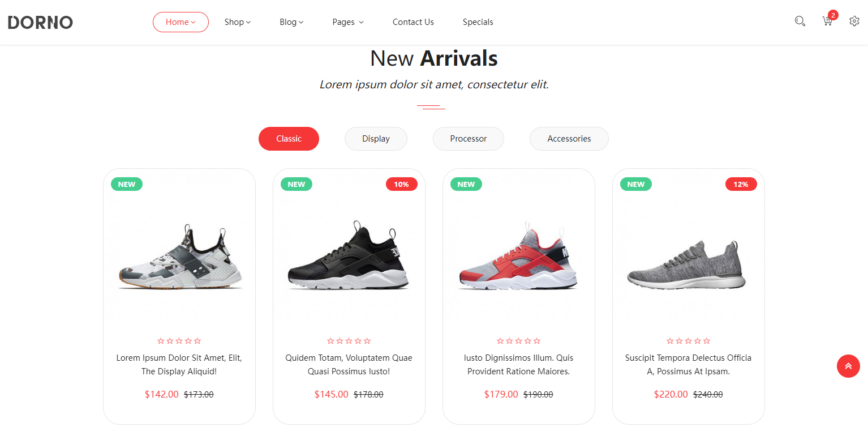The image size is (868, 427).
Task: Expand the Blog dropdown menu
Action: tap(291, 22)
